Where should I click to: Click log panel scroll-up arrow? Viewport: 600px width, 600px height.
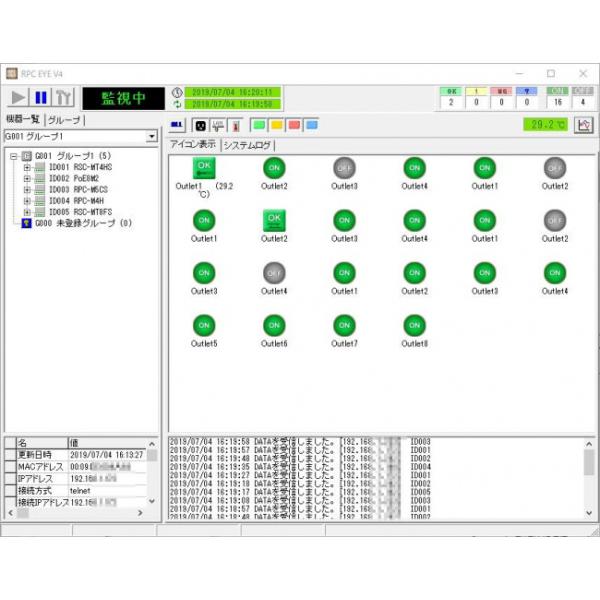pos(589,444)
